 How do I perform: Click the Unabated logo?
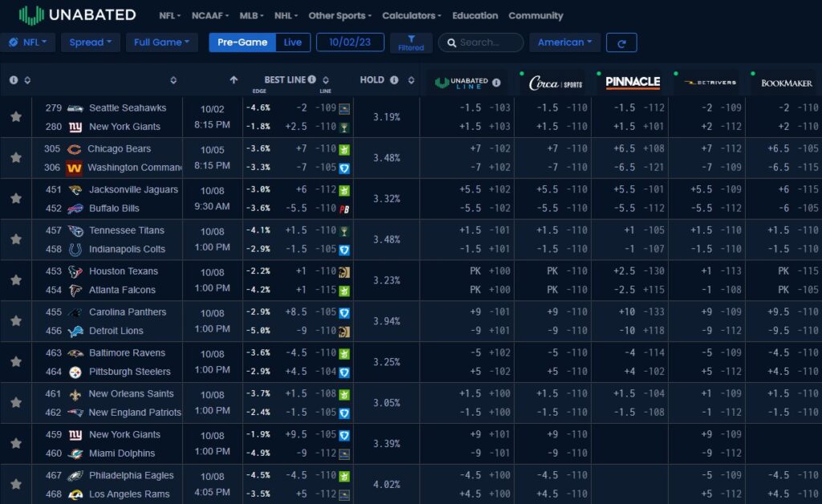pyautogui.click(x=78, y=15)
